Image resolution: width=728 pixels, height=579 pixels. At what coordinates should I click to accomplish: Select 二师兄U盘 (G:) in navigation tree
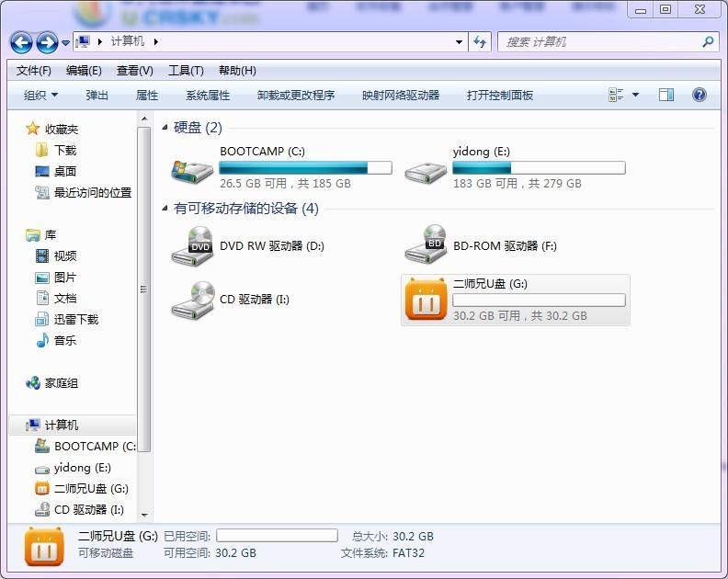pos(82,488)
